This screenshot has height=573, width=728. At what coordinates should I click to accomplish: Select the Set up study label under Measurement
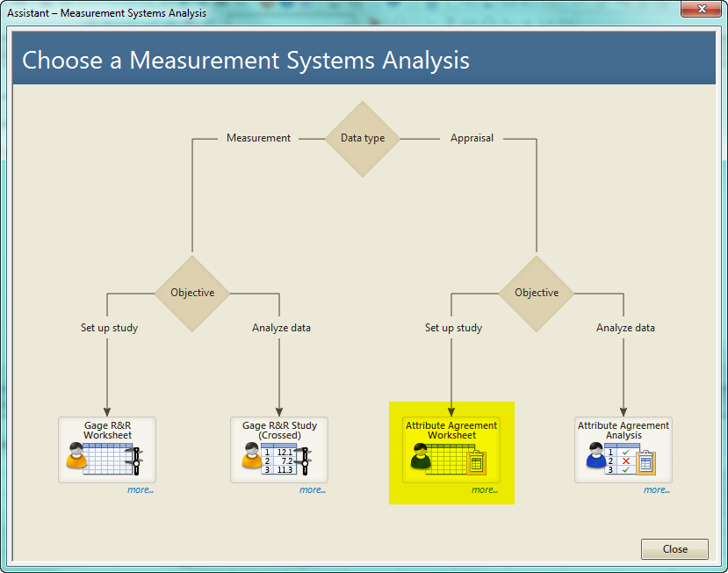(109, 328)
